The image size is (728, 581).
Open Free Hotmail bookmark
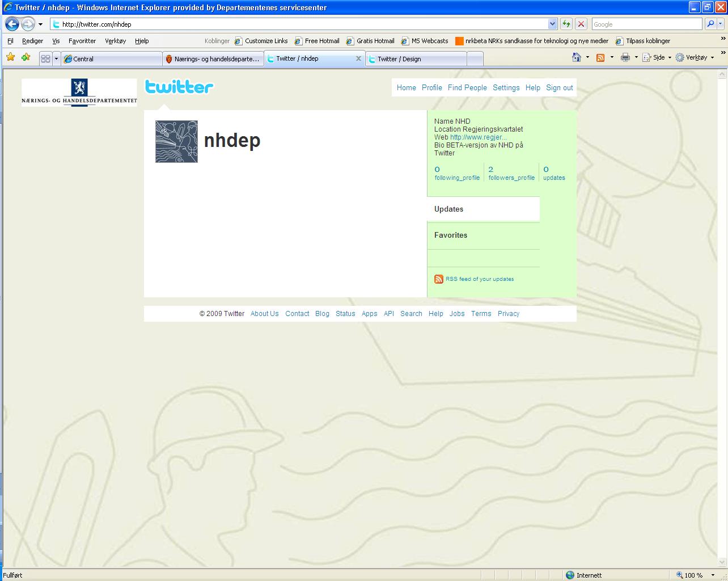[x=318, y=41]
